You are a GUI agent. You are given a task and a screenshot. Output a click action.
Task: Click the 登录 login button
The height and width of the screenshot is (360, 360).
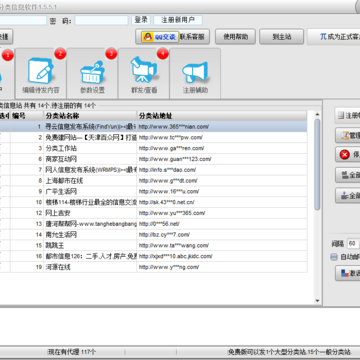(x=141, y=20)
